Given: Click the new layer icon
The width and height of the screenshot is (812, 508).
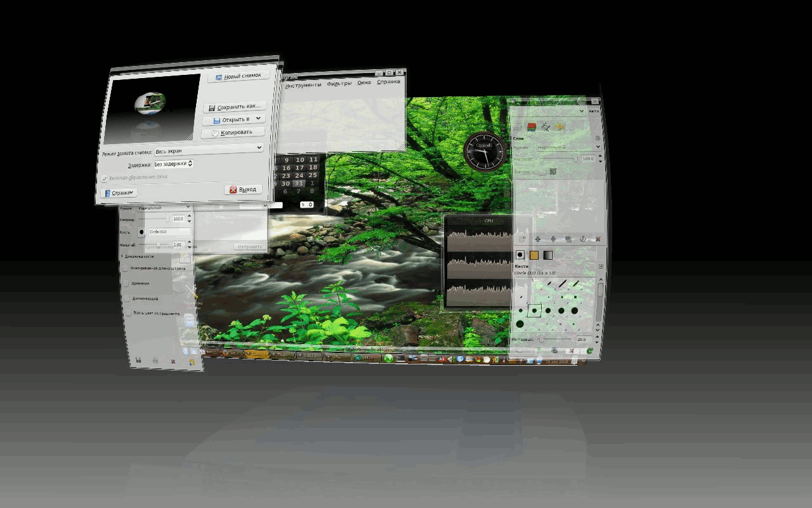Looking at the screenshot, I should click(523, 239).
